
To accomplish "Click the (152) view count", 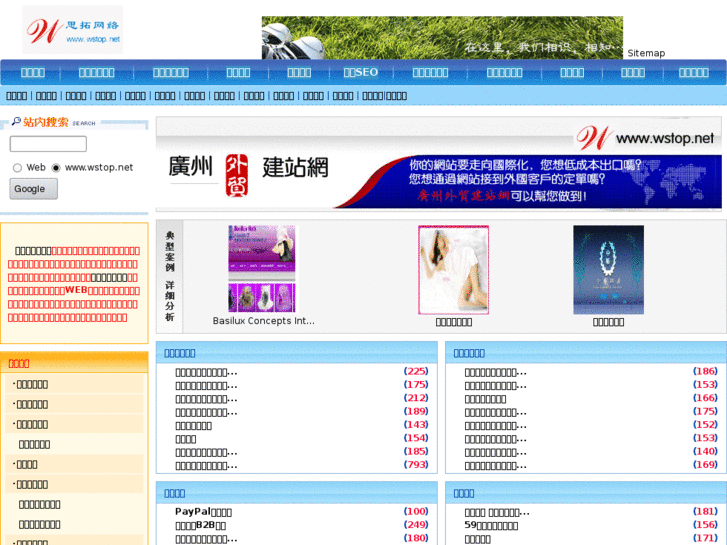I will (705, 424).
